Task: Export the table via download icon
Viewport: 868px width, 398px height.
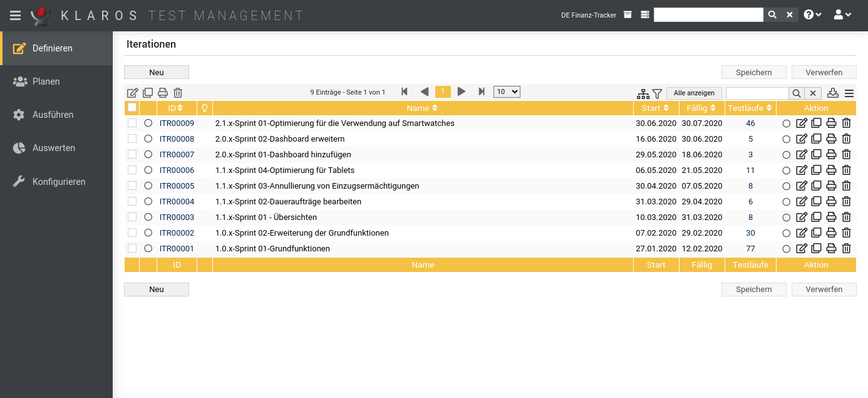Action: point(833,93)
